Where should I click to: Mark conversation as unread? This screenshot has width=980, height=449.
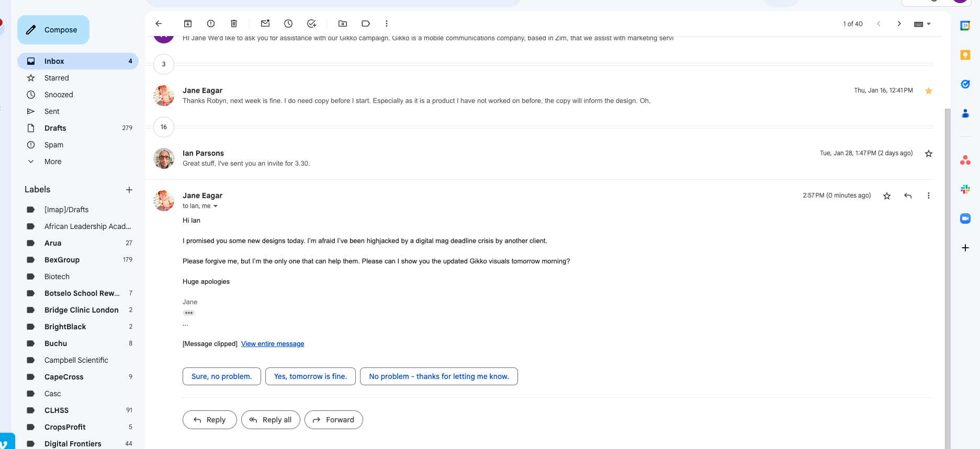(x=265, y=24)
